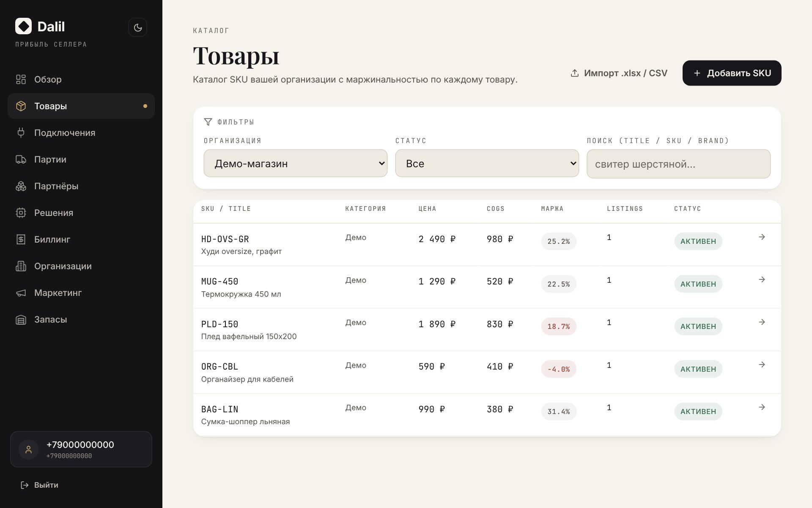Viewport: 812px width, 508px height.
Task: Go to Запасы menu item
Action: click(81, 320)
